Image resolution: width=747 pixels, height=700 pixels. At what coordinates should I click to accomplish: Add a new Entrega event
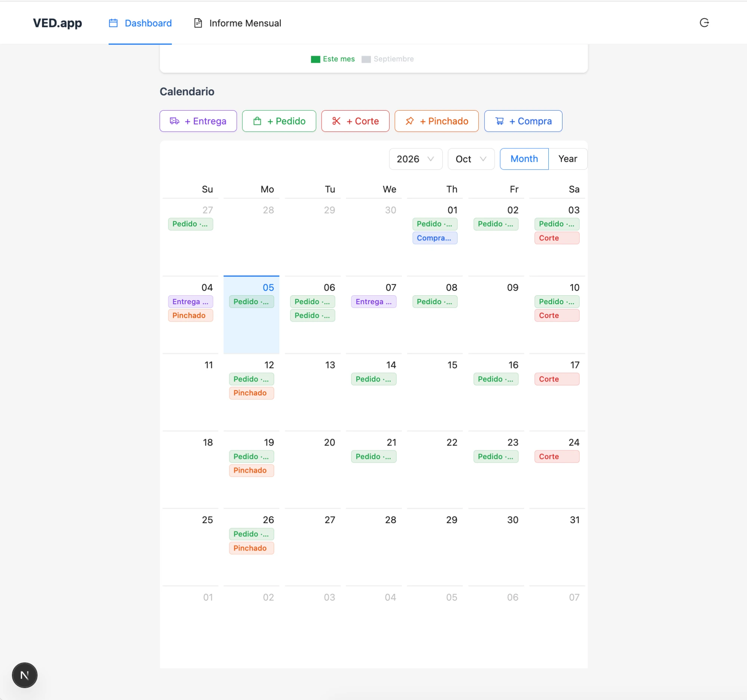(198, 121)
